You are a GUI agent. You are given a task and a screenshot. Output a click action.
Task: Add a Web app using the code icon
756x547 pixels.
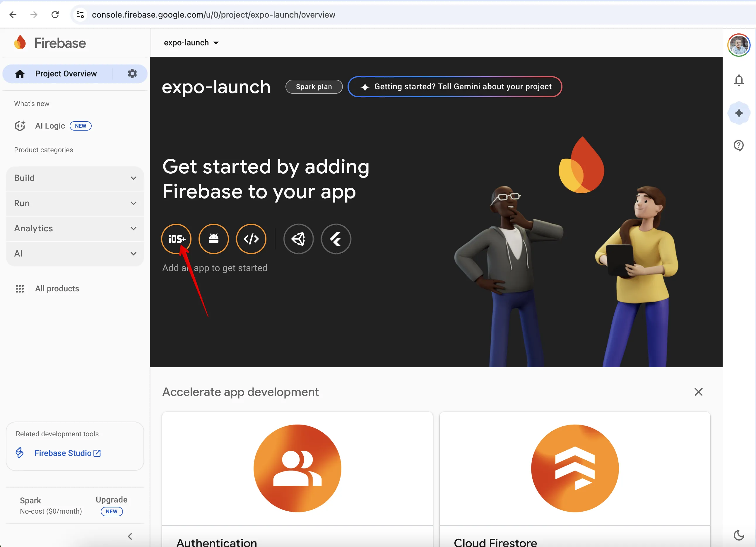[251, 239]
